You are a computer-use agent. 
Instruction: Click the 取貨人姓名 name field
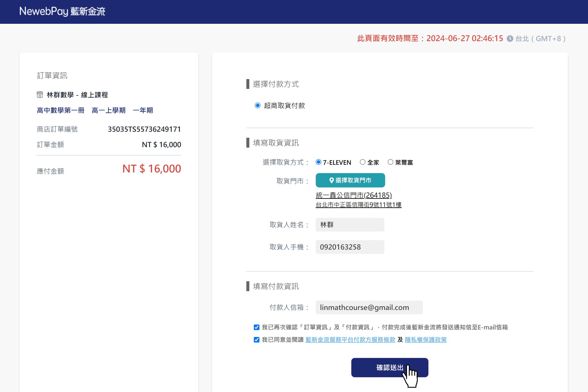click(x=350, y=224)
